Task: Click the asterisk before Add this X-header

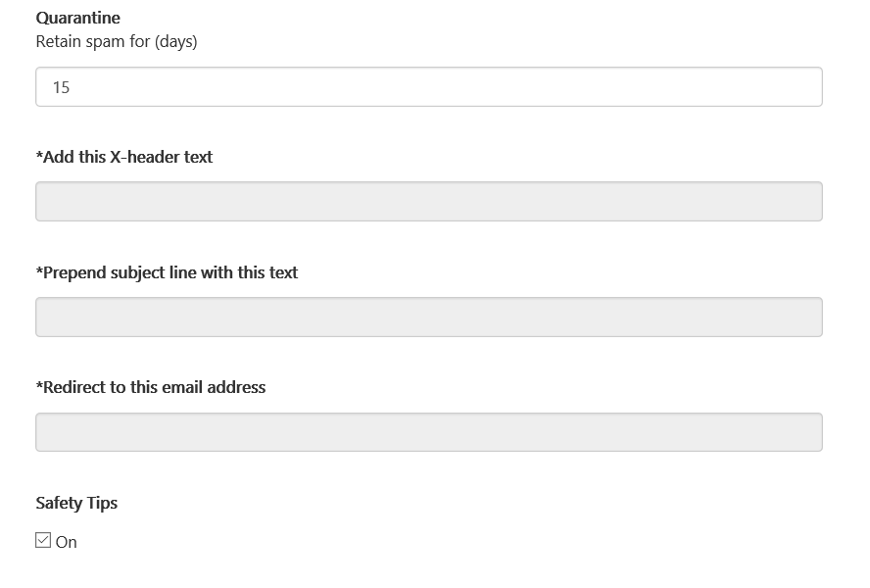Action: [39, 155]
